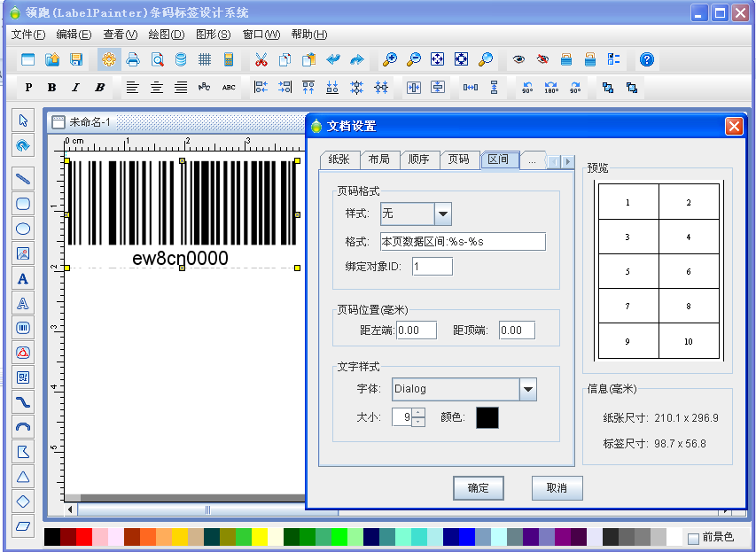Switch to the 纸张 tab
The width and height of the screenshot is (756, 552).
[339, 159]
